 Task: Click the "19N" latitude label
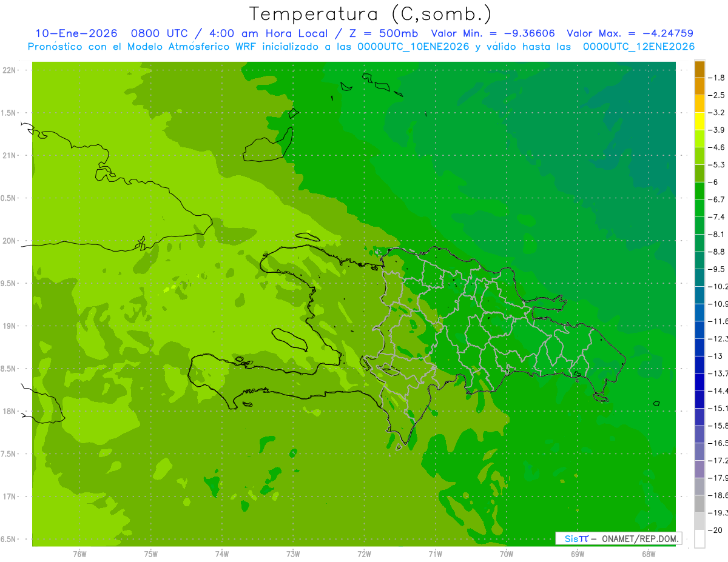(9, 326)
